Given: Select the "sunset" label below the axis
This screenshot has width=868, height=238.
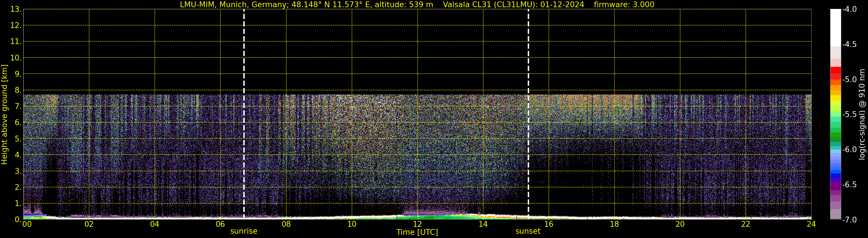Looking at the screenshot, I should click(528, 231).
